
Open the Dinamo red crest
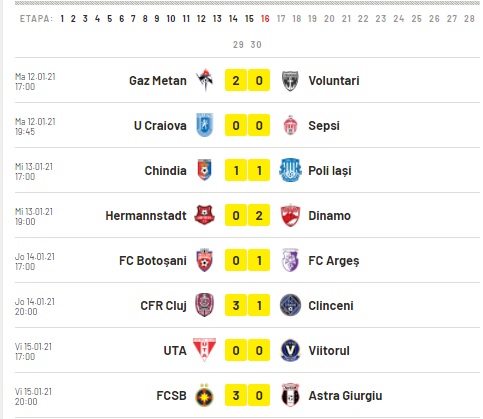pos(290,215)
